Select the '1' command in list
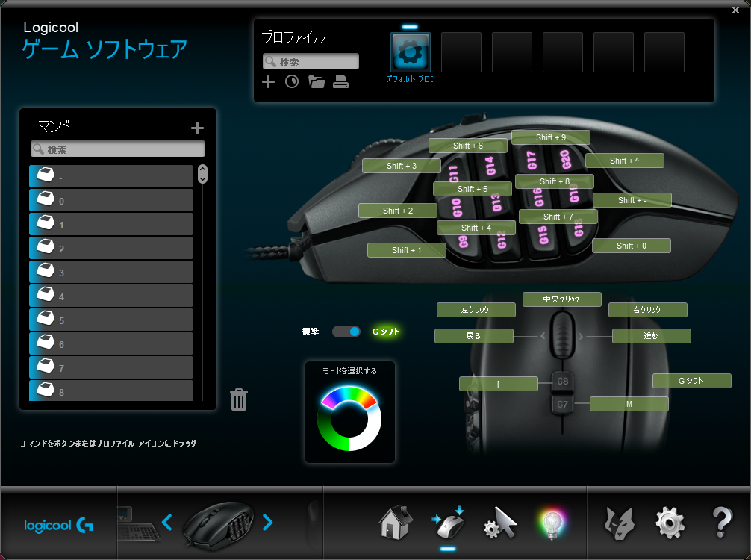 pos(111,224)
